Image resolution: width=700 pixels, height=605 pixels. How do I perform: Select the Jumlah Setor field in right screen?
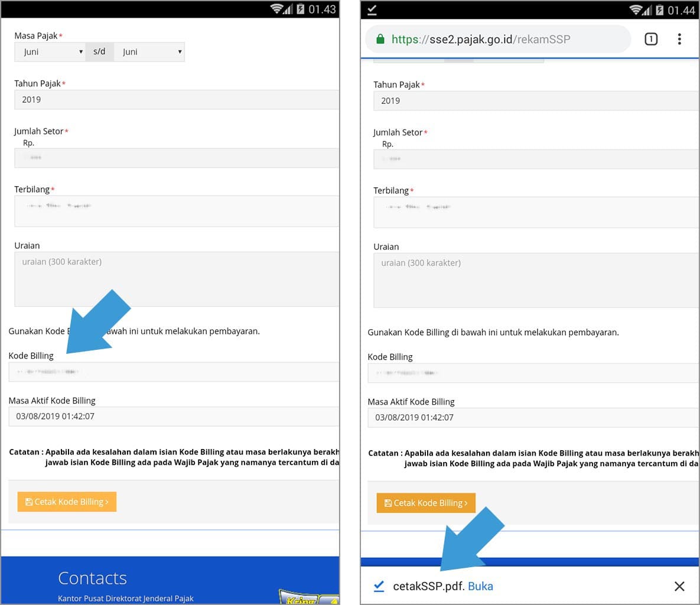tap(536, 160)
